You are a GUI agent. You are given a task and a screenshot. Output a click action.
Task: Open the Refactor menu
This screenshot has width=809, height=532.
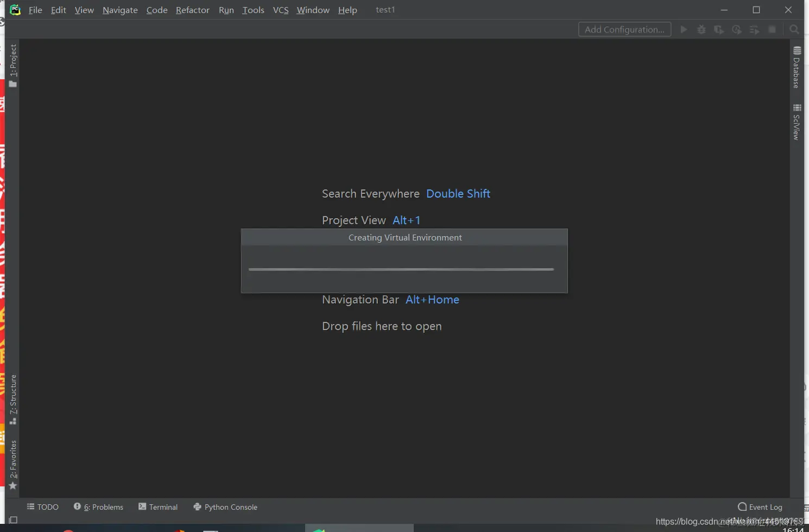(x=193, y=10)
